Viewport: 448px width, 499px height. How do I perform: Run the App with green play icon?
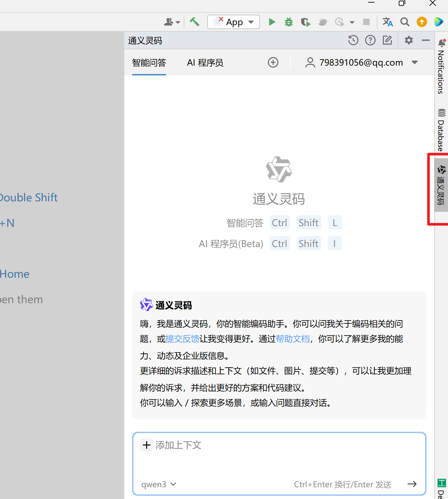[272, 22]
